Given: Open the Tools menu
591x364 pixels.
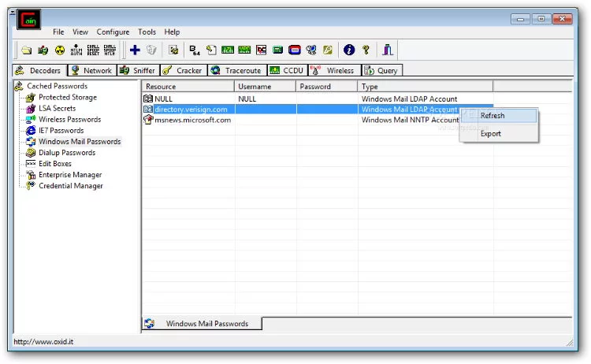Looking at the screenshot, I should (147, 32).
